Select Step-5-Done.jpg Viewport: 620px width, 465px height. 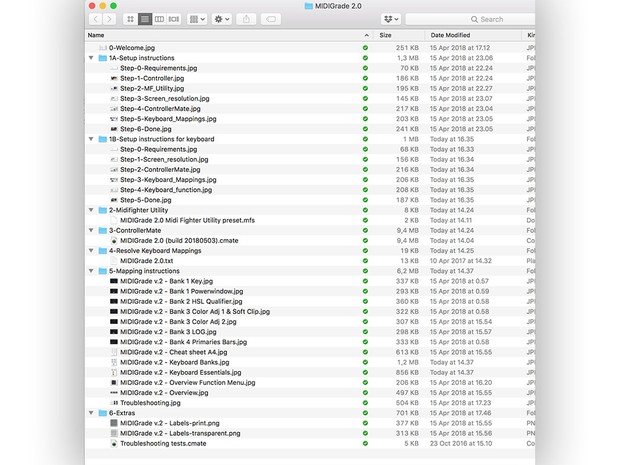[146, 200]
